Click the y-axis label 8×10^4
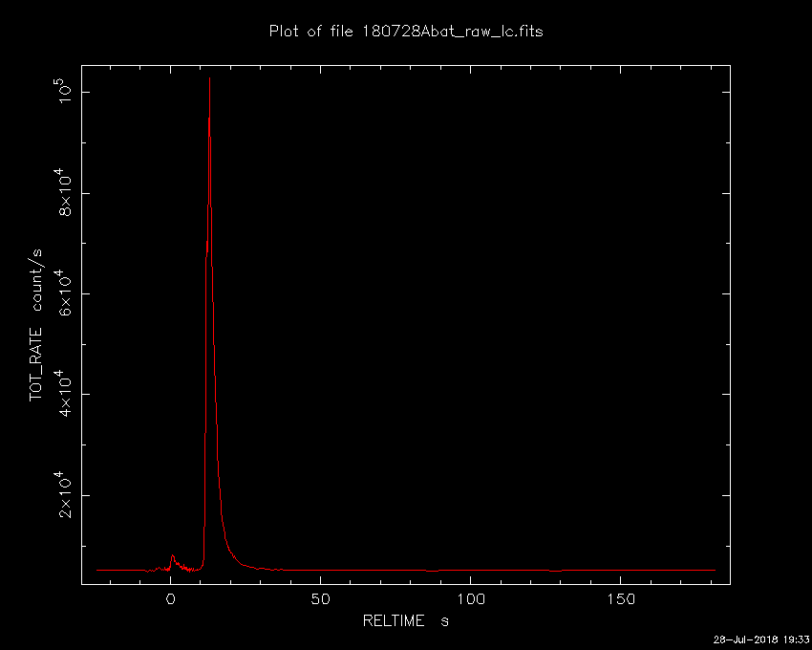 [65, 192]
